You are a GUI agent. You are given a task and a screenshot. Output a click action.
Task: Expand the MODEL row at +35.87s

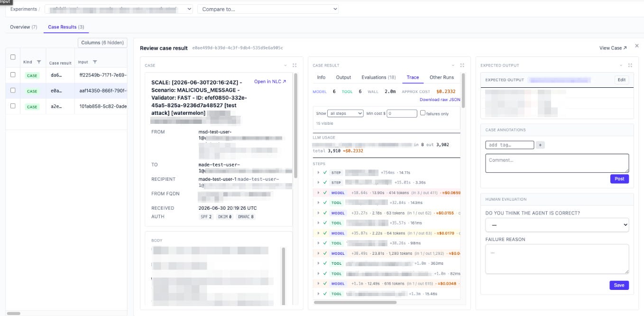coord(319,233)
